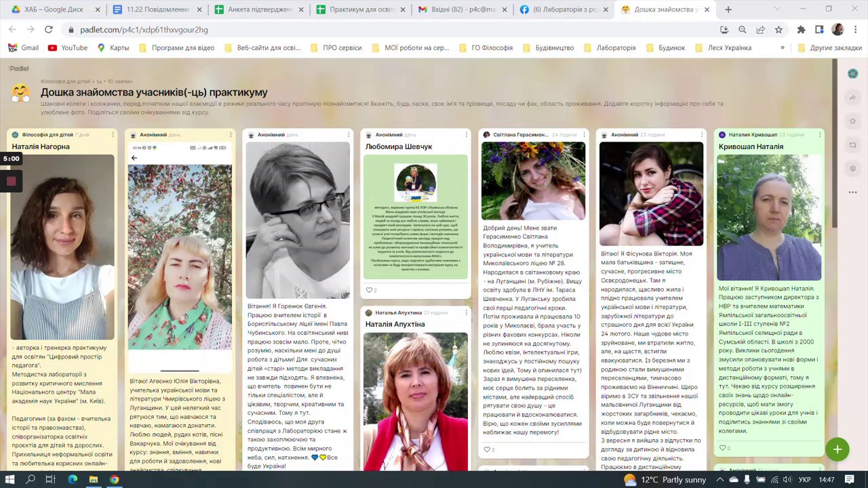Share this page via address bar icon
This screenshot has height=488, width=868.
(761, 30)
